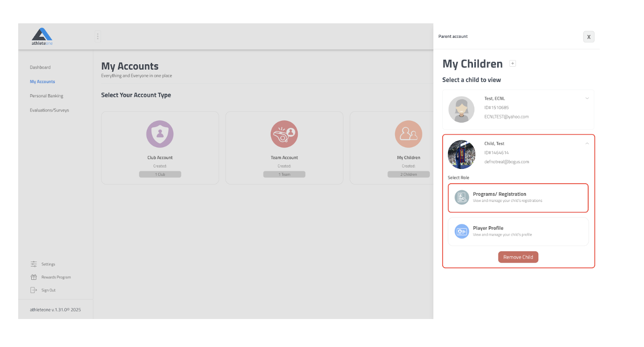
Task: Click the 2 Children badge
Action: point(408,174)
